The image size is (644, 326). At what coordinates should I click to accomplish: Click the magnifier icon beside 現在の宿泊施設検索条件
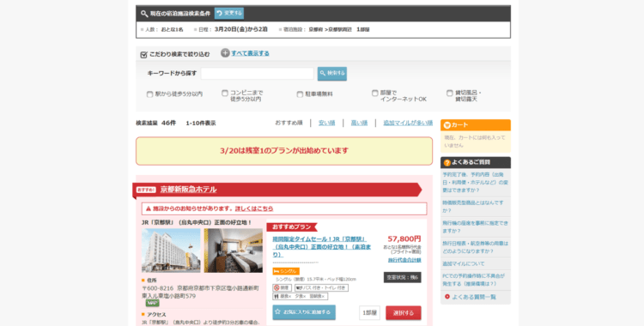coord(144,14)
